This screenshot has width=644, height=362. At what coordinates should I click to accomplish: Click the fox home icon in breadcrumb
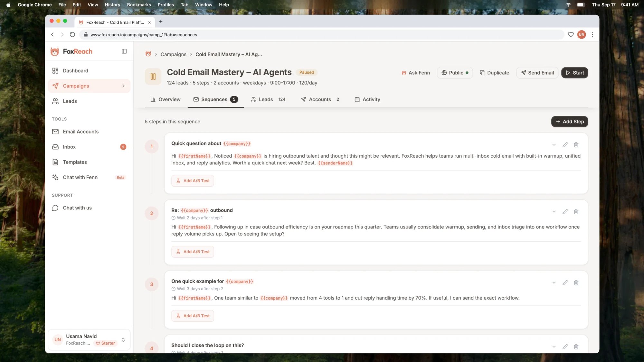(x=148, y=54)
